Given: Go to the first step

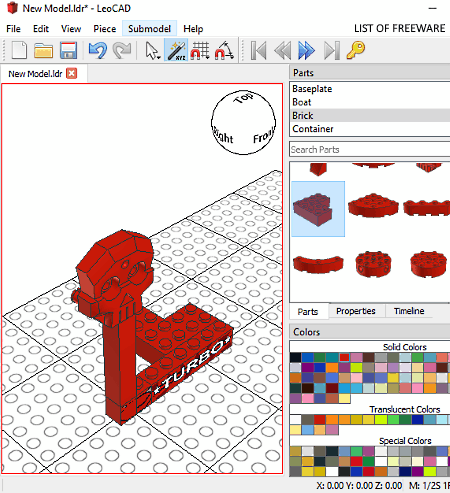Looking at the screenshot, I should click(258, 50).
